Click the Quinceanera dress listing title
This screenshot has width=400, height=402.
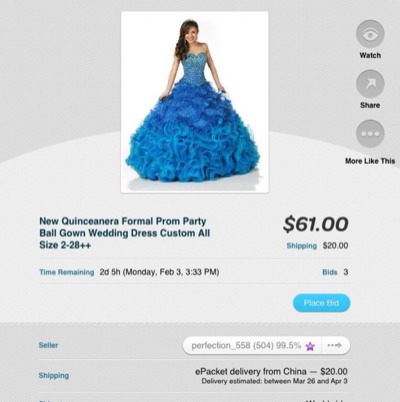125,233
